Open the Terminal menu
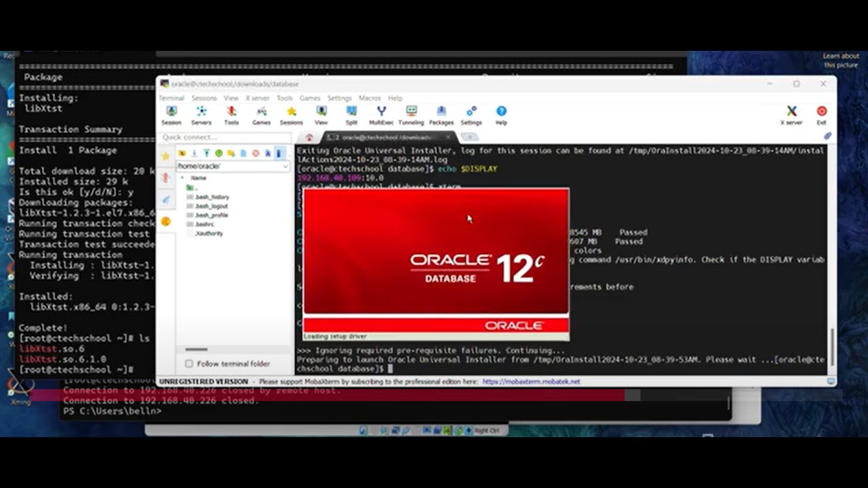 pyautogui.click(x=171, y=98)
